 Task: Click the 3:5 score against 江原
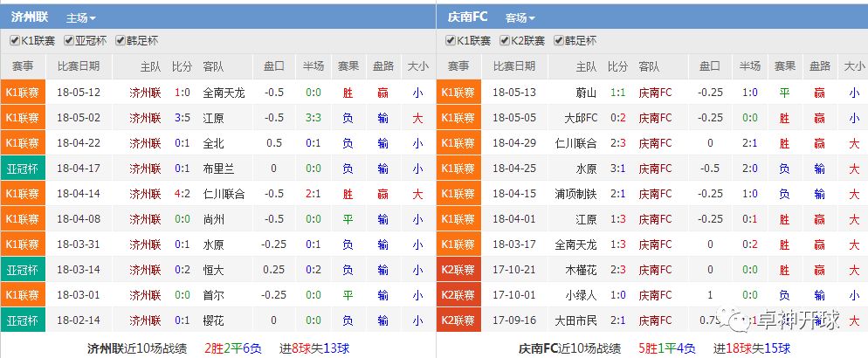click(x=183, y=118)
